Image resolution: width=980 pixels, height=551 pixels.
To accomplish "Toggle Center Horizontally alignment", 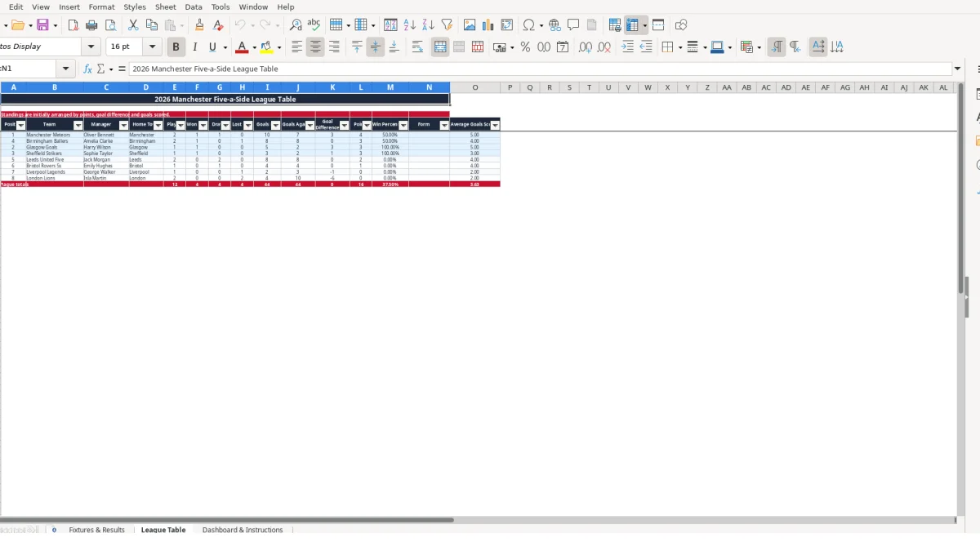I will [x=315, y=47].
